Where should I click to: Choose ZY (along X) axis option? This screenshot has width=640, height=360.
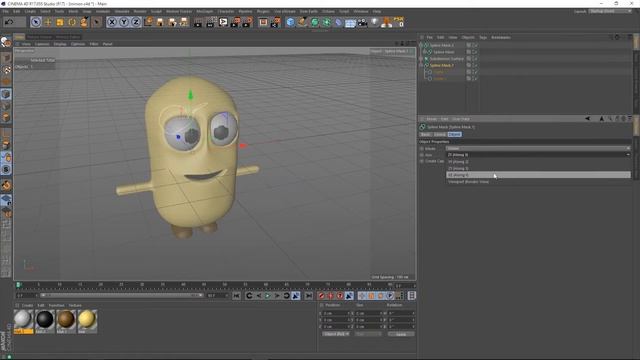[x=538, y=168]
